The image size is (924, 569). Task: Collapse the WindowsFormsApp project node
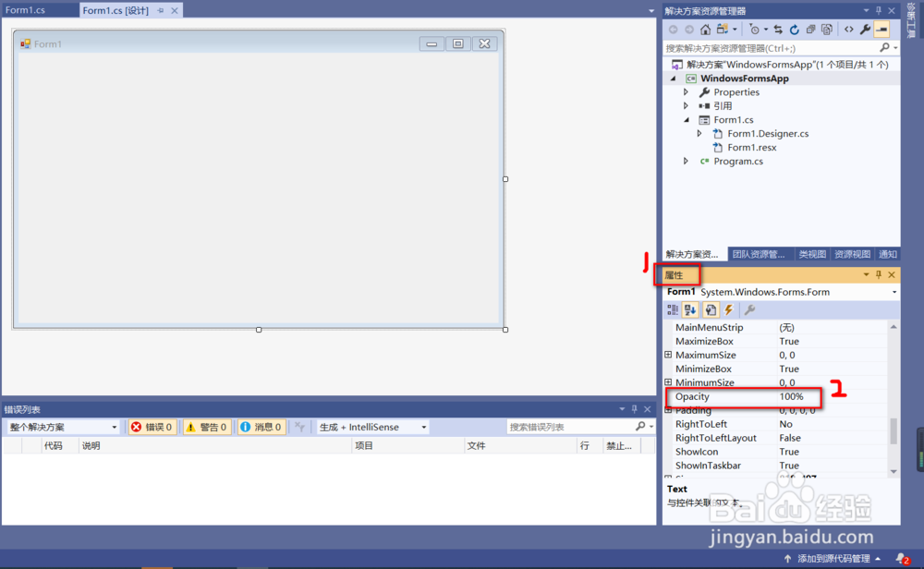point(673,79)
